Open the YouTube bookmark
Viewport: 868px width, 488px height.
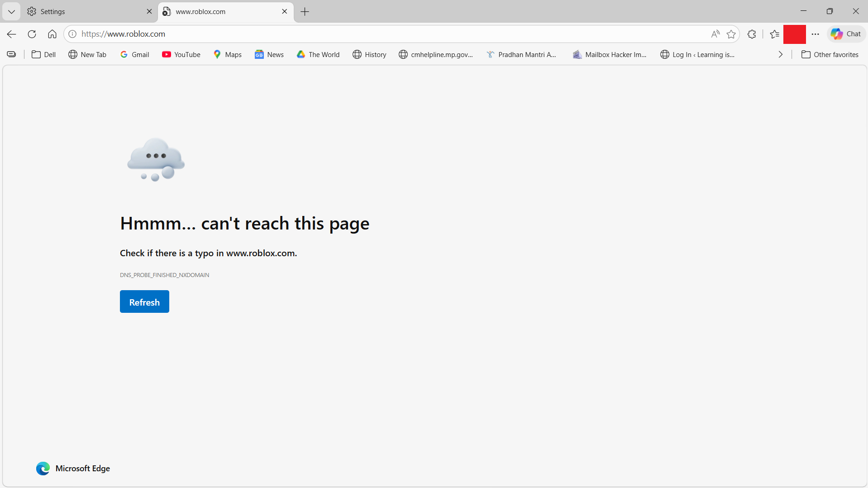click(x=181, y=54)
